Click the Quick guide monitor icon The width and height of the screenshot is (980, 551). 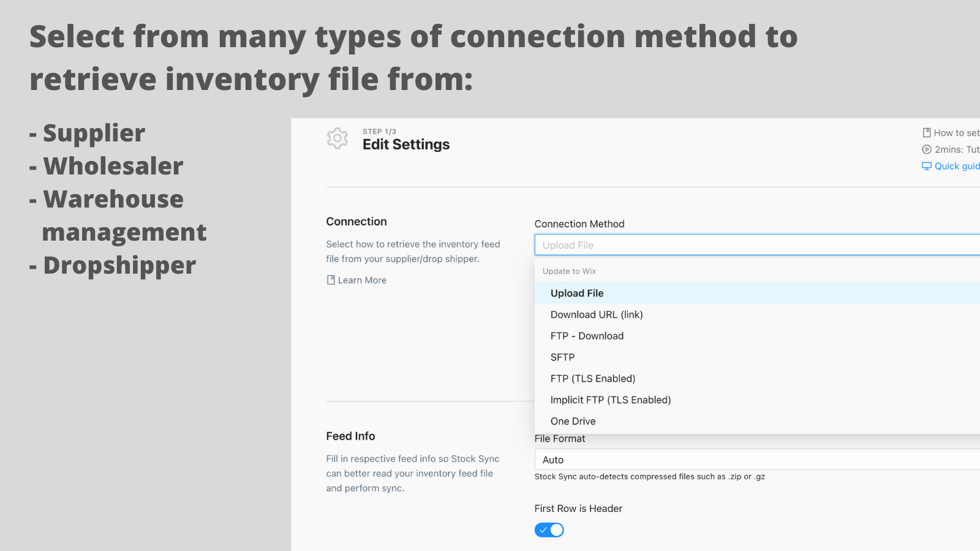click(x=927, y=166)
